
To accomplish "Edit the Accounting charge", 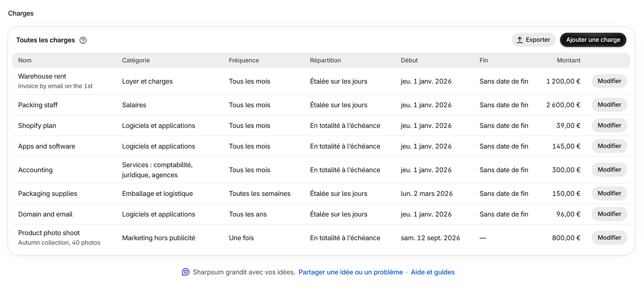I will point(609,170).
